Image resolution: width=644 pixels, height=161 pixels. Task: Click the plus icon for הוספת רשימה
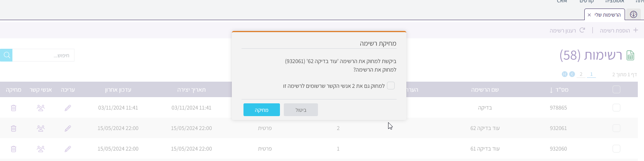(x=635, y=30)
